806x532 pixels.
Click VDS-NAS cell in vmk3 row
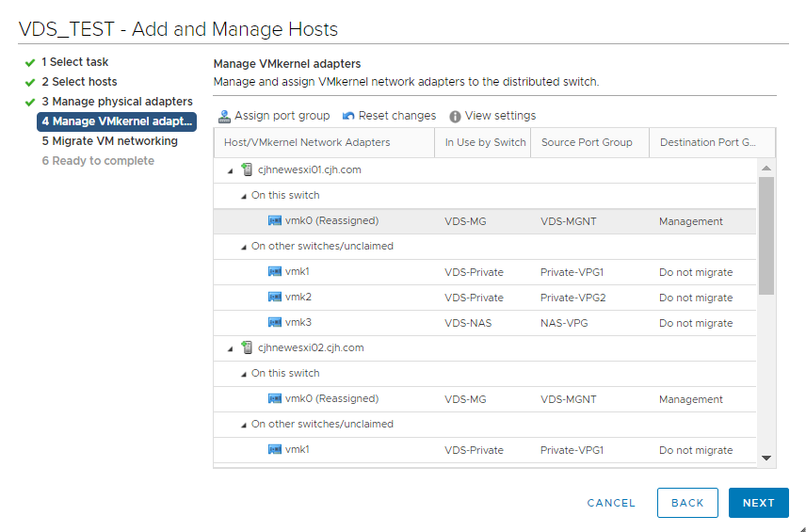click(x=468, y=323)
